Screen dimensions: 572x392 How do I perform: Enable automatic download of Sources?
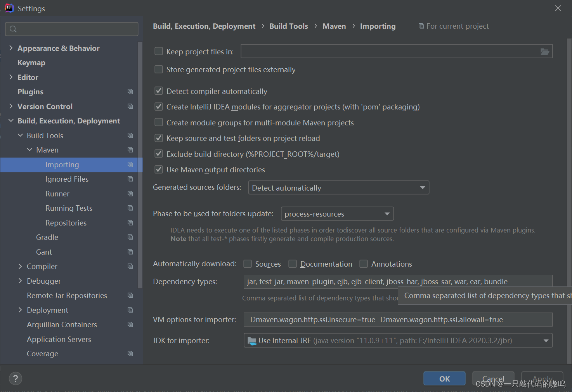[x=248, y=264]
